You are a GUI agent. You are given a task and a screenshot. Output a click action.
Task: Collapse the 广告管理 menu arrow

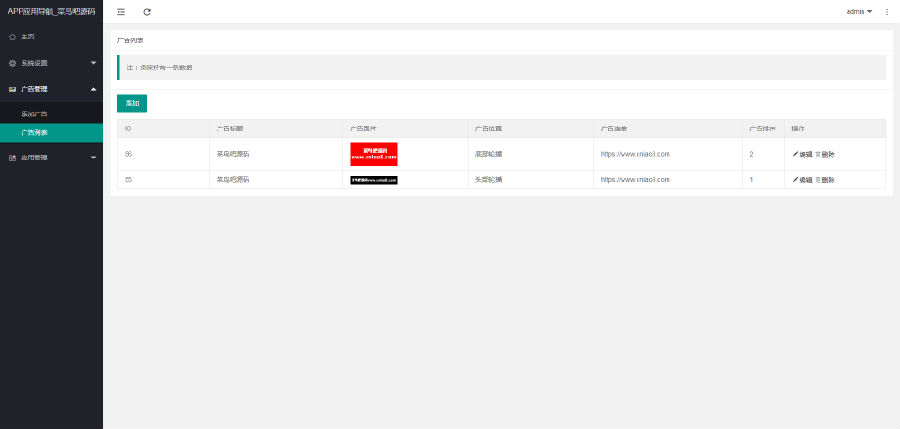pyautogui.click(x=93, y=89)
